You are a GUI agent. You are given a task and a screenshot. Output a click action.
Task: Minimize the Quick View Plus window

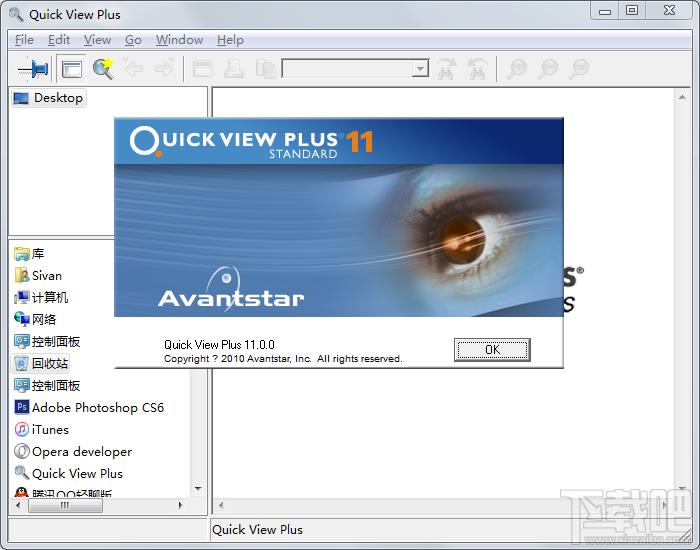605,10
